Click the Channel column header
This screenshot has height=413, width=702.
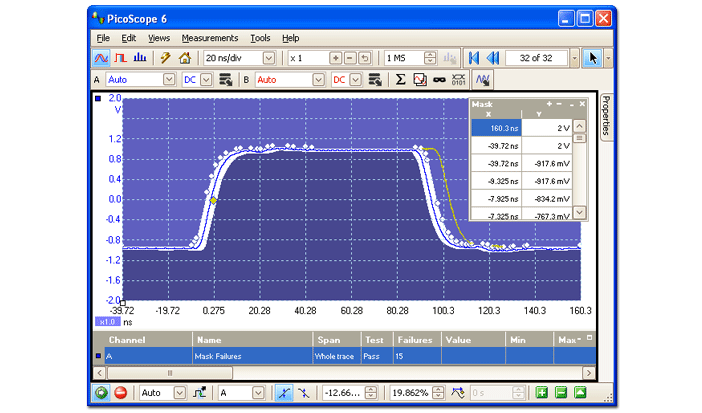143,340
